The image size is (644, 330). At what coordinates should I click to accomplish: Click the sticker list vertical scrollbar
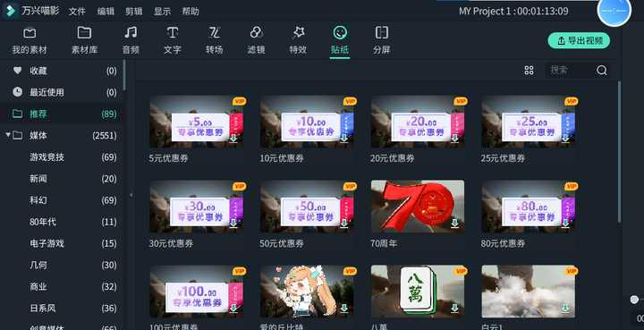click(x=619, y=152)
